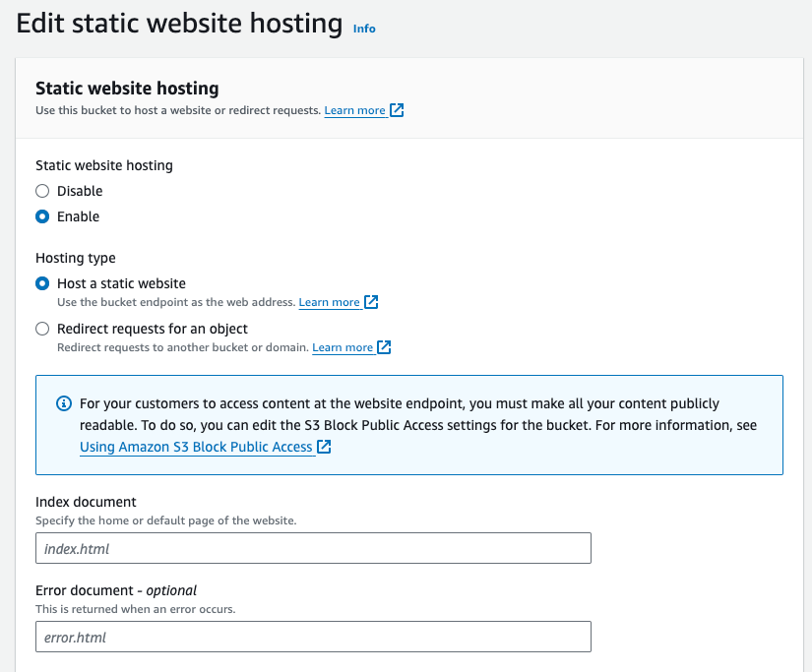Click the Hosting type group label
Screen dimensions: 812x672
[x=76, y=258]
